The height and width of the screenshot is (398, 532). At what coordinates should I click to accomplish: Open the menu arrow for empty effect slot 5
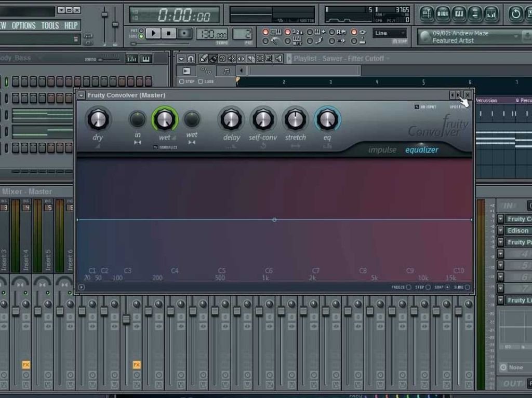coord(500,265)
